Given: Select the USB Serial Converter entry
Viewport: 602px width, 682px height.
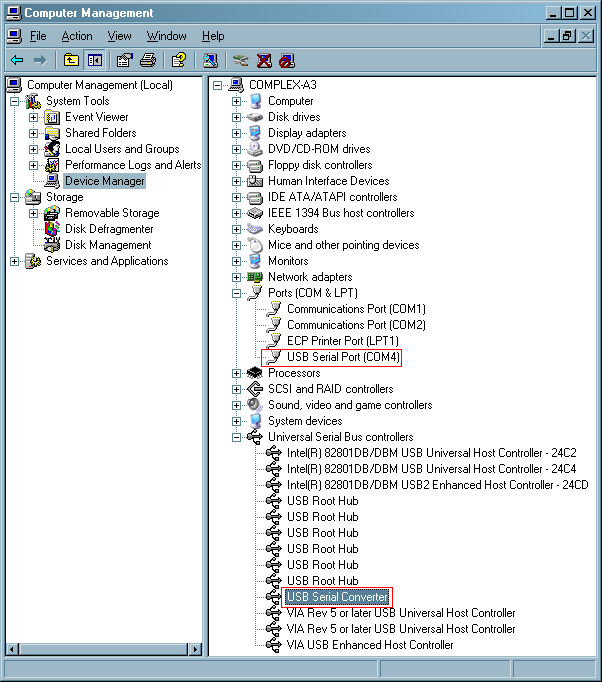Looking at the screenshot, I should [337, 597].
